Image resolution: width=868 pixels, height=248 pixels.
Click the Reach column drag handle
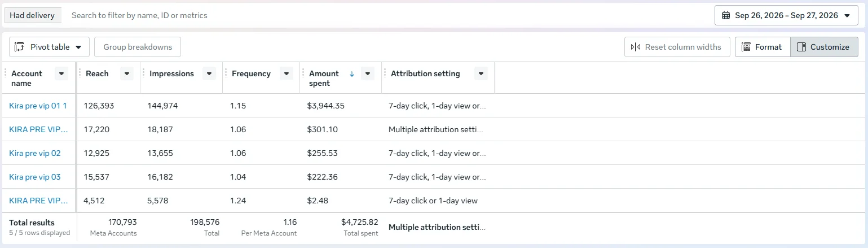pyautogui.click(x=80, y=73)
